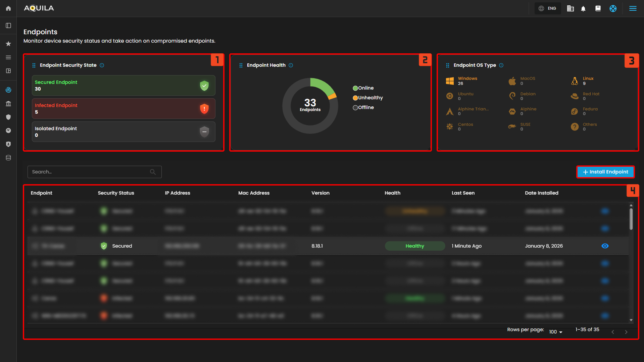Click the endpoint table vertical scrollbar
Image resolution: width=644 pixels, height=362 pixels.
(x=631, y=220)
